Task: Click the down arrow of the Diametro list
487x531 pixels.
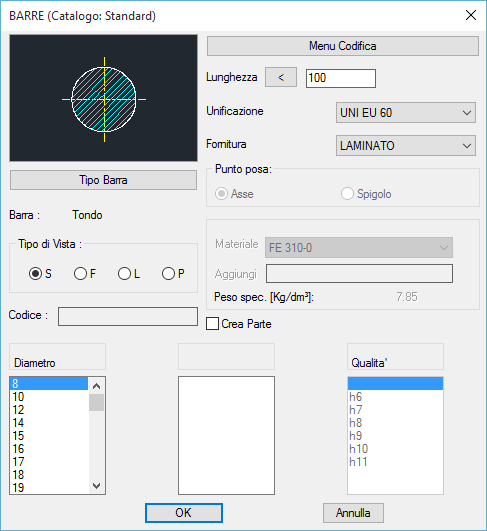Action: click(97, 486)
